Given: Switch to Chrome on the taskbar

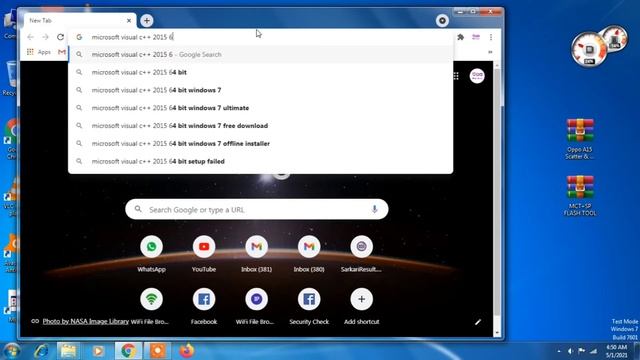Looking at the screenshot, I should [128, 351].
